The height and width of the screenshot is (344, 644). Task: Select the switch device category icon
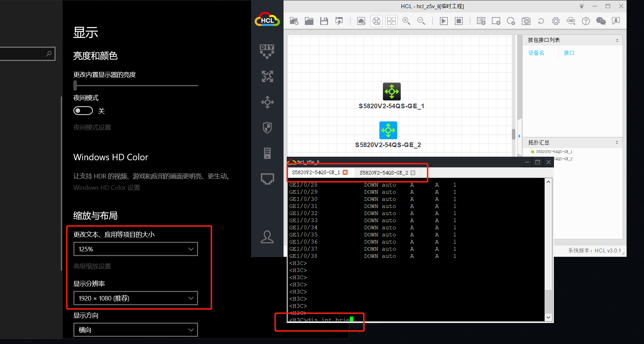click(x=267, y=102)
